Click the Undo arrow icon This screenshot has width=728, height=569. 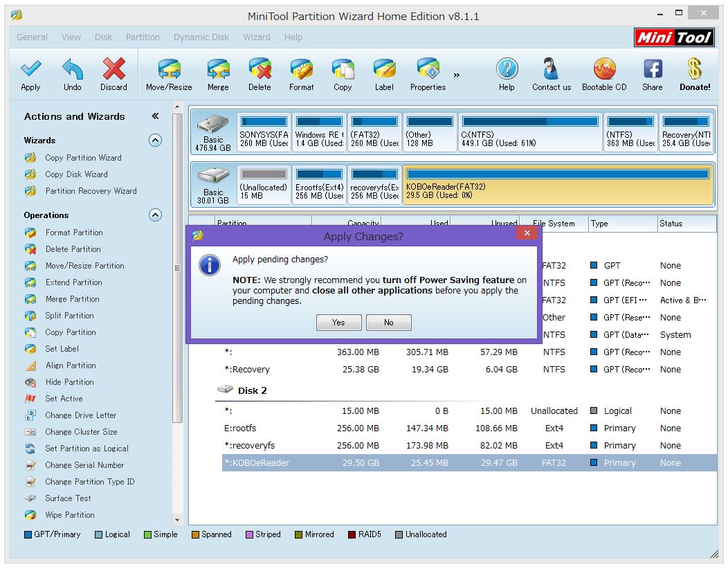(x=73, y=69)
